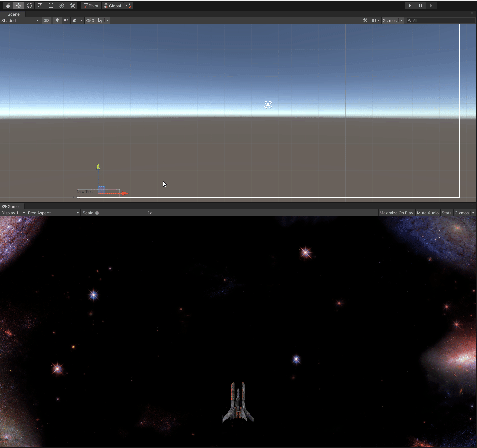Select the Rect tool
The height and width of the screenshot is (448, 477).
[51, 6]
